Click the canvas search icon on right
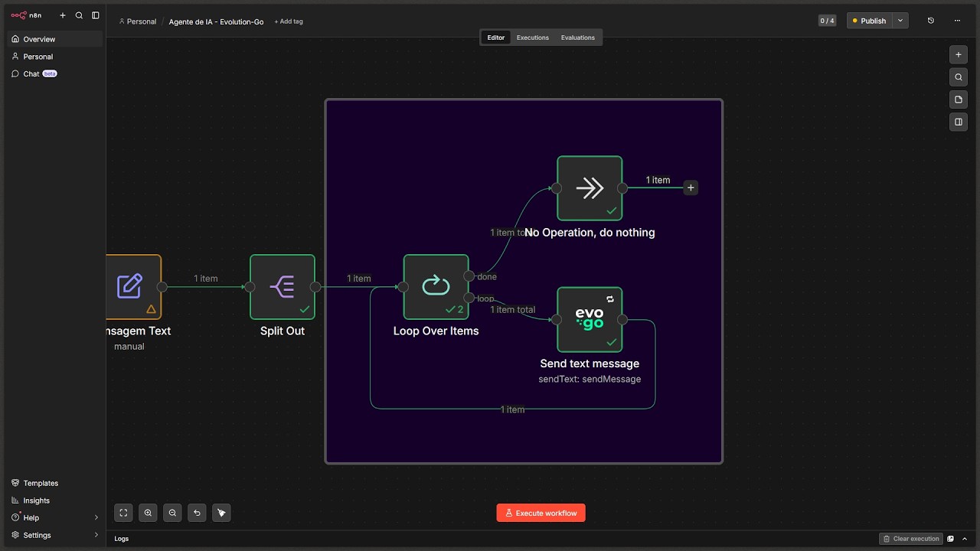The width and height of the screenshot is (980, 551). pos(959,77)
